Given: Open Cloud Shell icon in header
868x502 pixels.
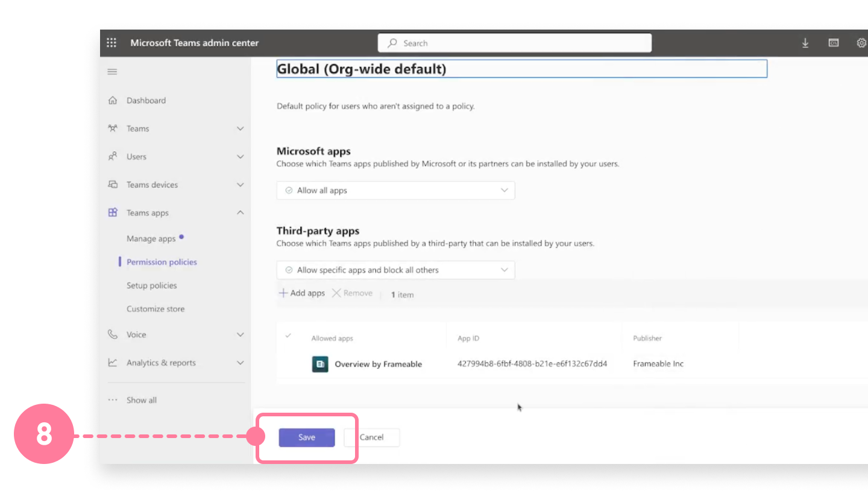Looking at the screenshot, I should 834,43.
